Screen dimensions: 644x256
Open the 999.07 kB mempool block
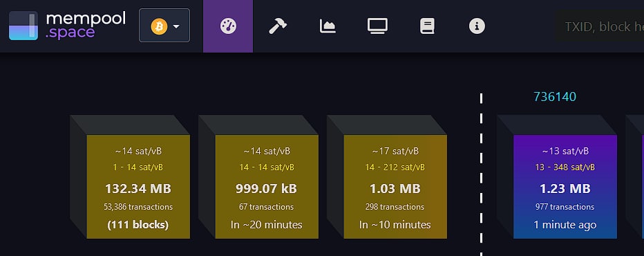coord(267,186)
